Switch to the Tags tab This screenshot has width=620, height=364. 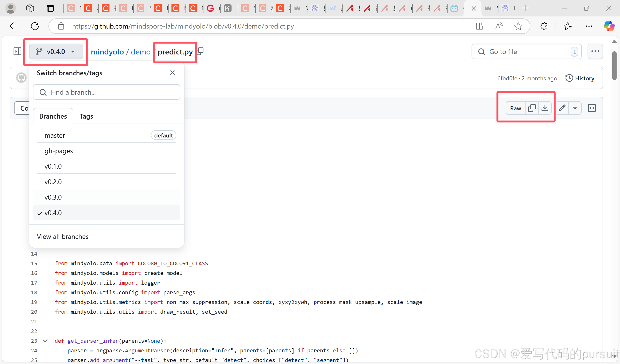pyautogui.click(x=86, y=116)
